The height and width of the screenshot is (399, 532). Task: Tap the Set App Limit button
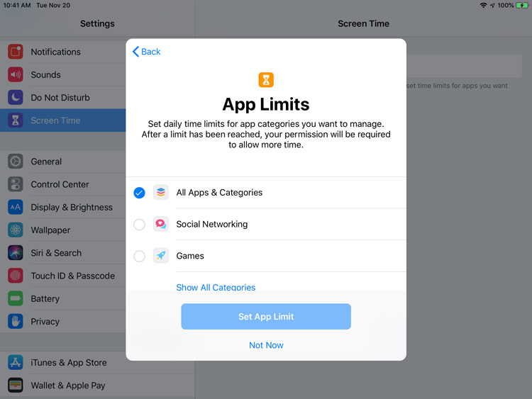pyautogui.click(x=266, y=317)
